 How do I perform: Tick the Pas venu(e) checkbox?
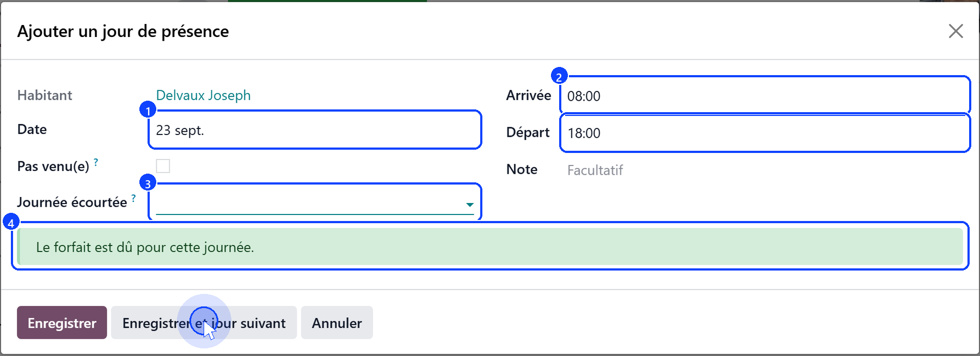click(163, 166)
